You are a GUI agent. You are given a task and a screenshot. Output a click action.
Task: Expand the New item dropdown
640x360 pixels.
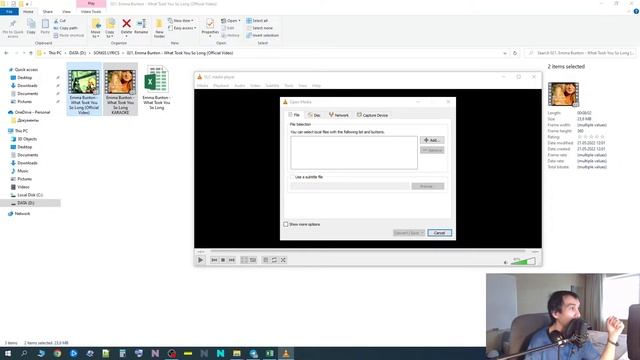[181, 20]
